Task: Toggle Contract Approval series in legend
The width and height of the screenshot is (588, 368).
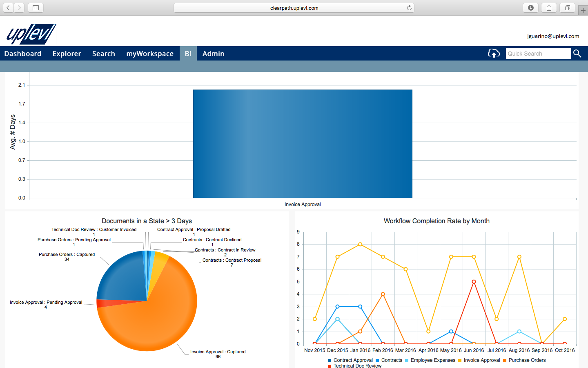Action: [x=352, y=360]
